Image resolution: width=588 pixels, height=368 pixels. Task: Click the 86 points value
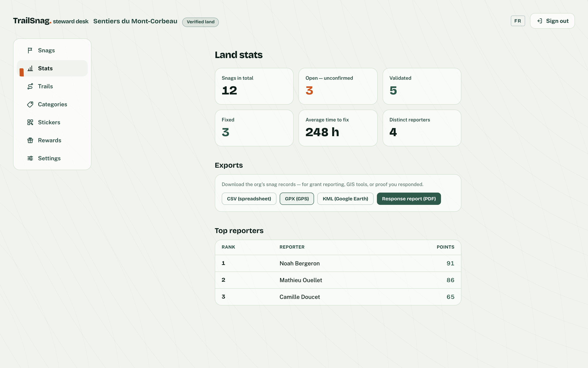450,280
